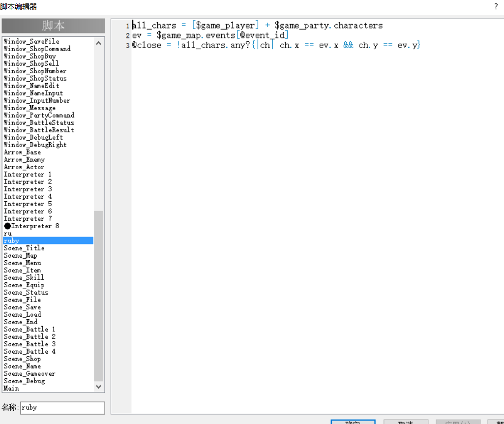Open the Scene_Map script
The height and width of the screenshot is (424, 504).
point(21,256)
